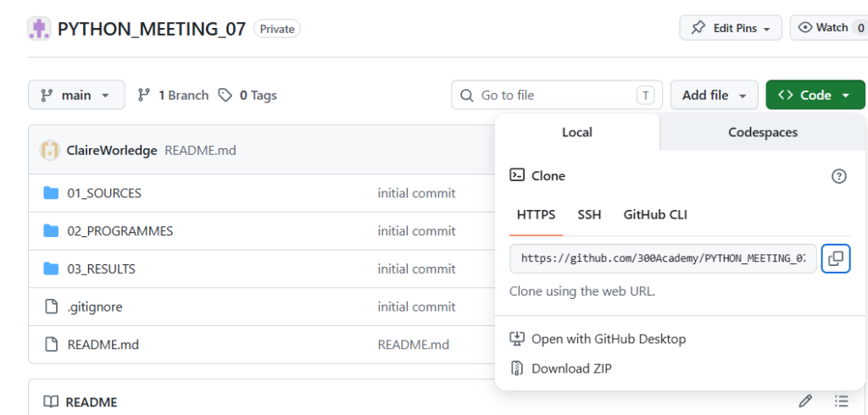This screenshot has height=415, width=868.
Task: Click the eye icon in Watch
Action: click(x=805, y=28)
